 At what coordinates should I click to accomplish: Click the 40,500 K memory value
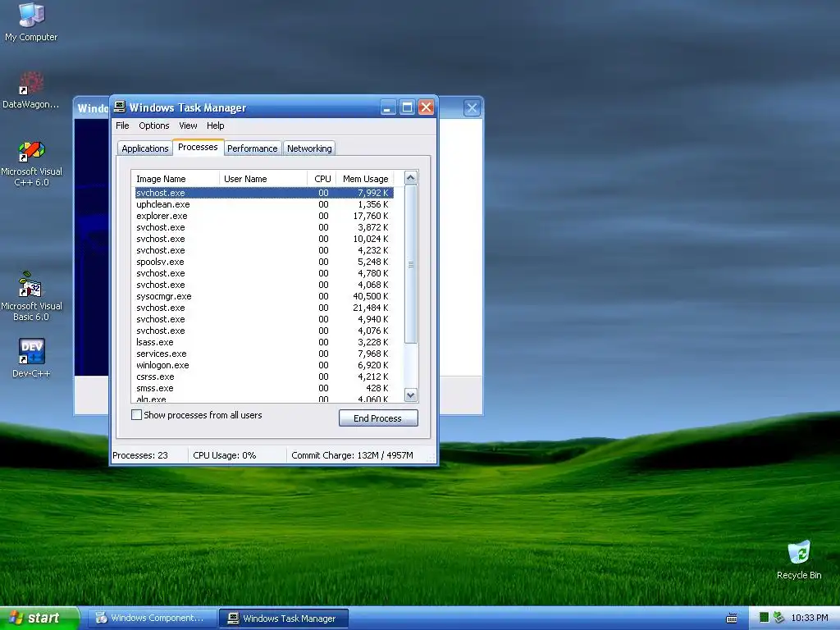pos(371,296)
